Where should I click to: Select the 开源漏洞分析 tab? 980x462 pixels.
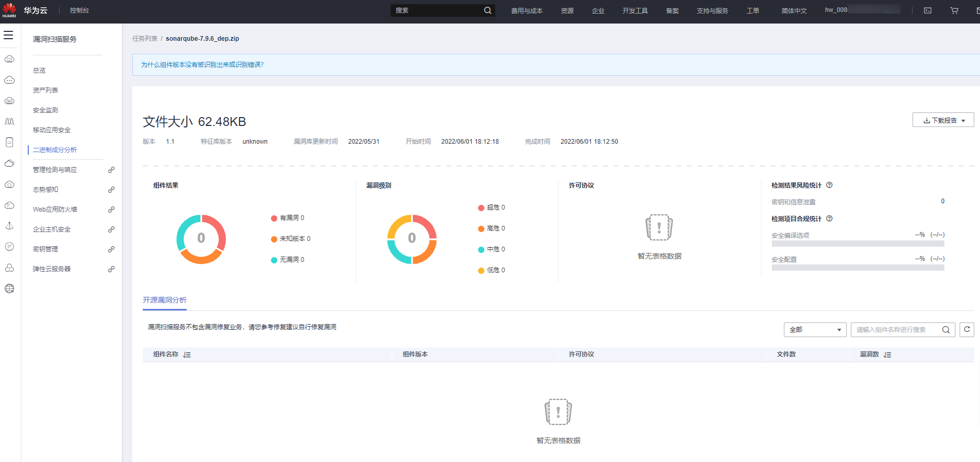click(165, 300)
